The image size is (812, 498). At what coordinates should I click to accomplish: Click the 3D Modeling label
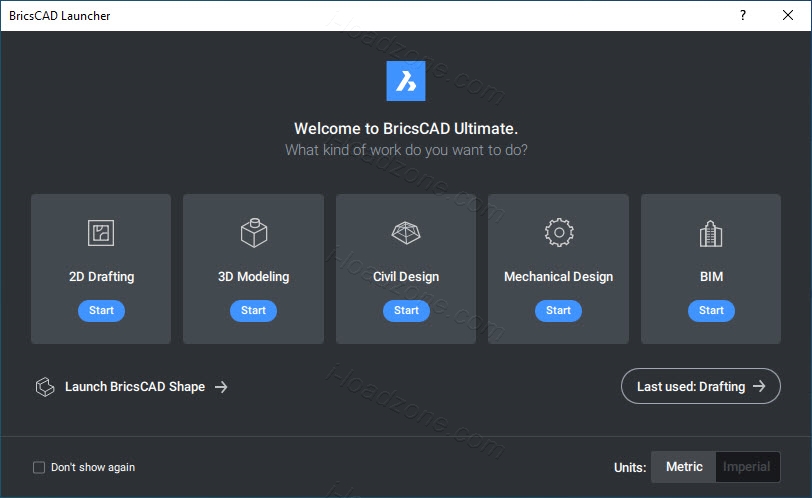point(253,277)
